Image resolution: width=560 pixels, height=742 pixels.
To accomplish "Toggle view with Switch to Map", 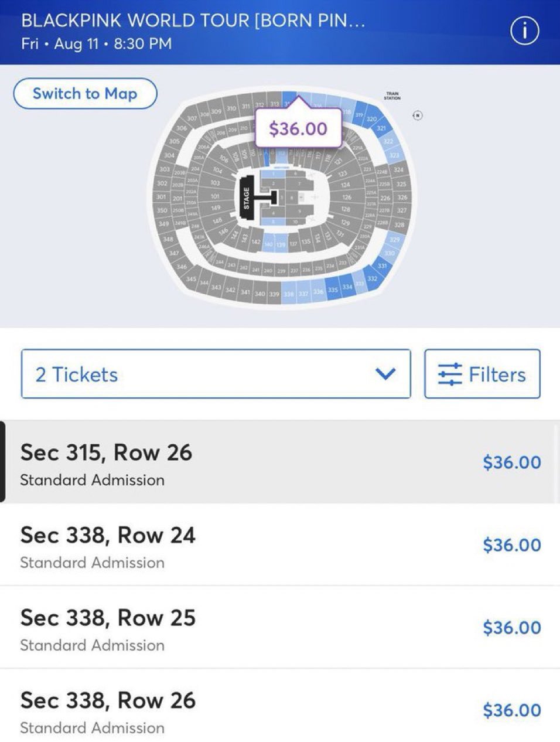I will pyautogui.click(x=85, y=94).
